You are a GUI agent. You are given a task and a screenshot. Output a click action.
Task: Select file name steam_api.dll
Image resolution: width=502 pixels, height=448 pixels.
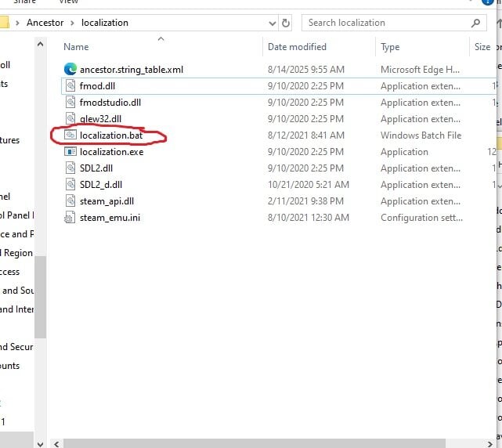[107, 201]
